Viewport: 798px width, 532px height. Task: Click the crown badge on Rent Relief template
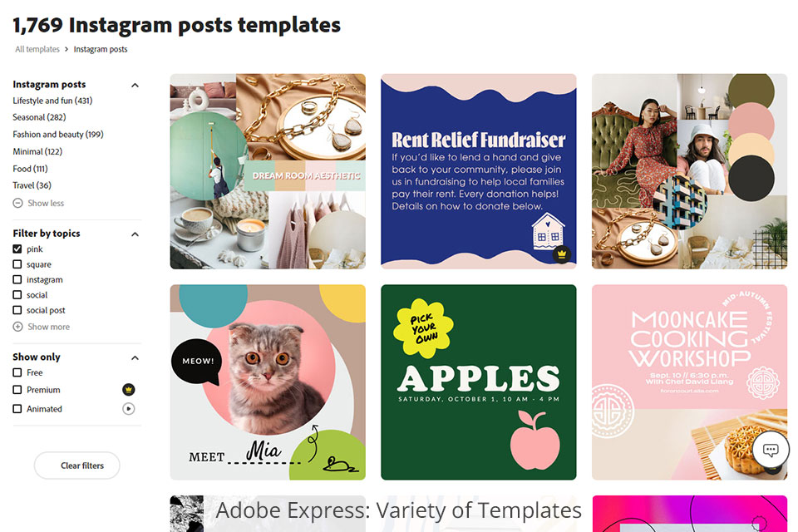click(562, 254)
